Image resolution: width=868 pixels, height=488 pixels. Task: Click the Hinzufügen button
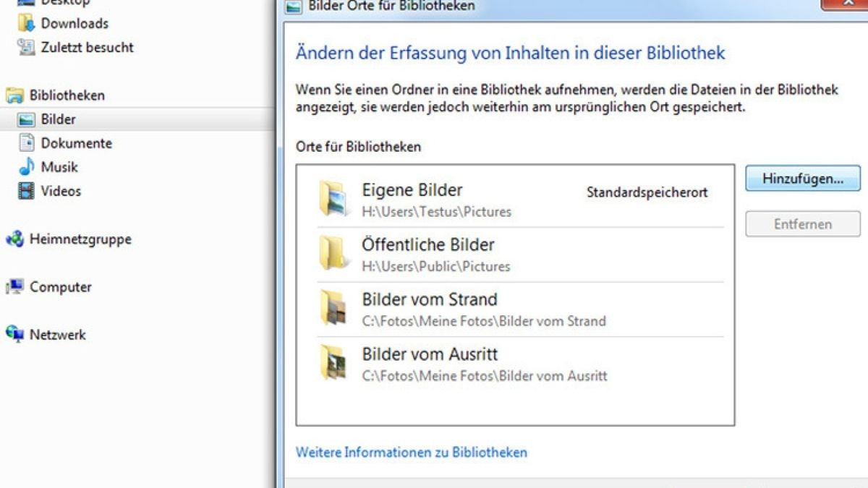[x=802, y=178]
